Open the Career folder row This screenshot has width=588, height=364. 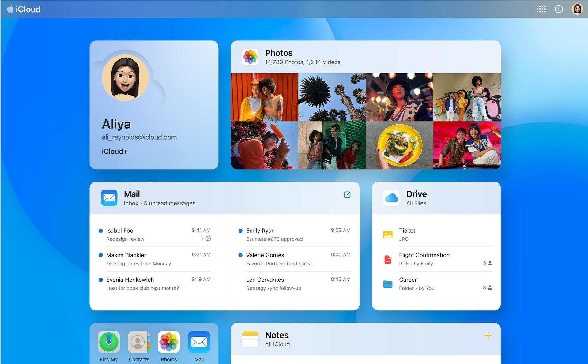click(x=438, y=284)
